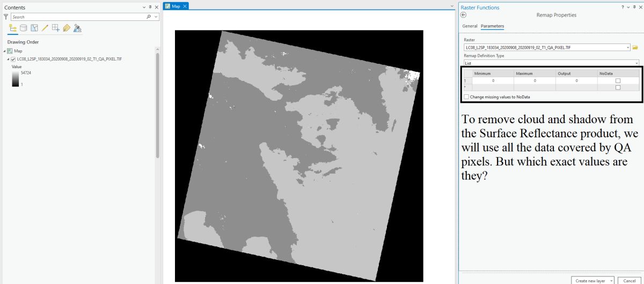The height and width of the screenshot is (284, 644).
Task: Check NoData box in the new row
Action: pos(618,87)
